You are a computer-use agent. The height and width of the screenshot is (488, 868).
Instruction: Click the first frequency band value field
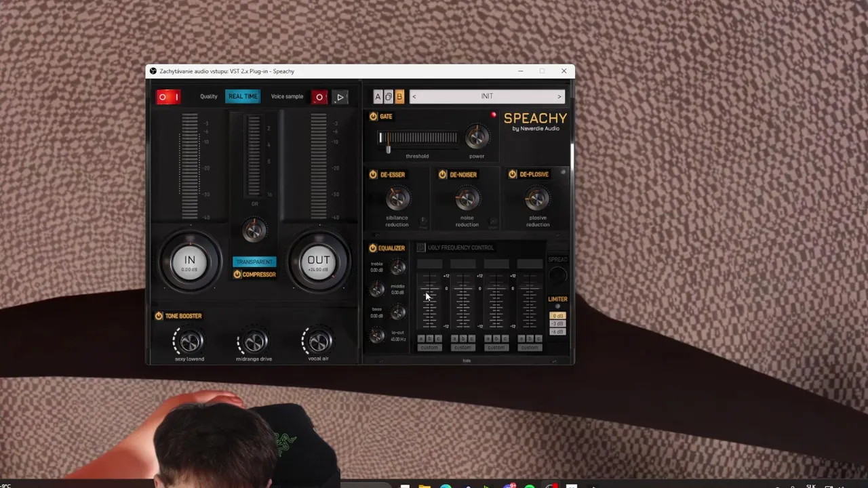point(429,264)
